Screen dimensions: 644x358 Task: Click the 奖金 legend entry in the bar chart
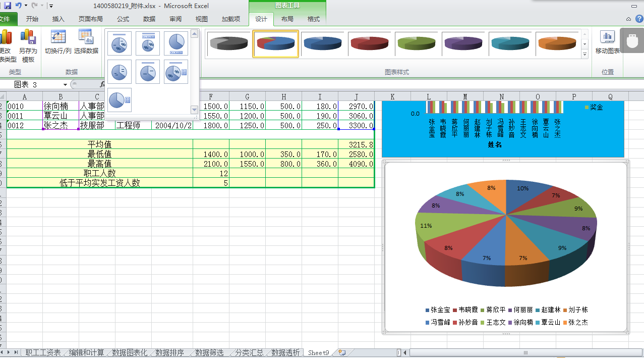pos(594,108)
